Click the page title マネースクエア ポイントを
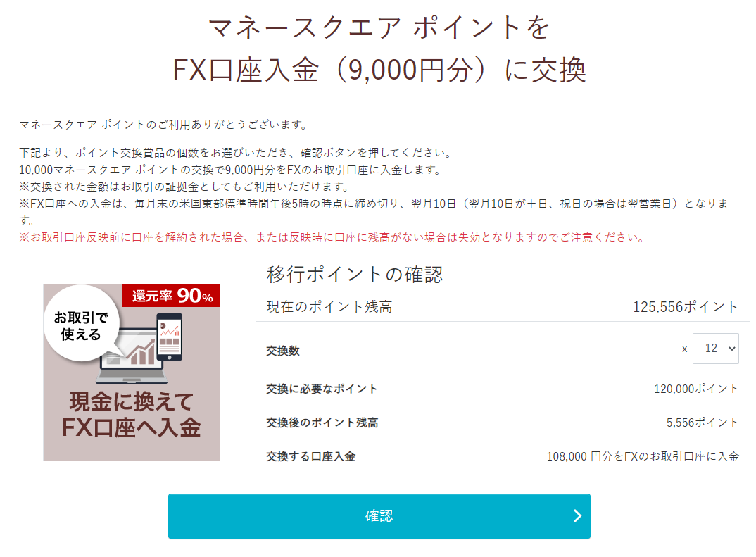The image size is (756, 557). pyautogui.click(x=379, y=27)
